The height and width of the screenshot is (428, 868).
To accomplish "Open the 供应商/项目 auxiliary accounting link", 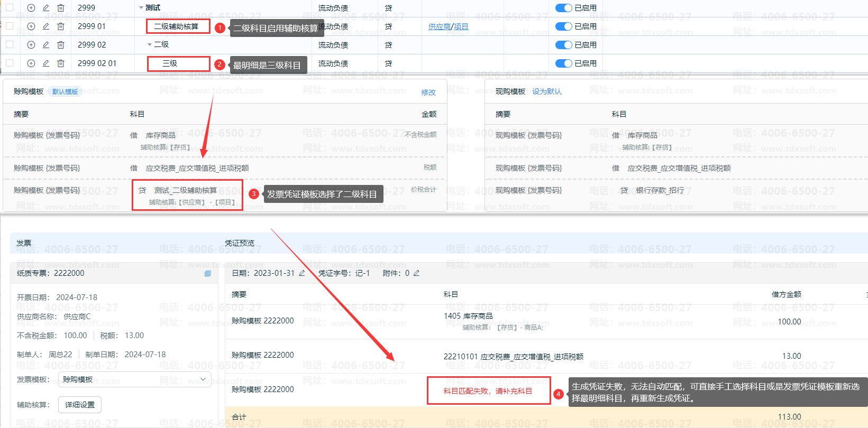I will (448, 26).
